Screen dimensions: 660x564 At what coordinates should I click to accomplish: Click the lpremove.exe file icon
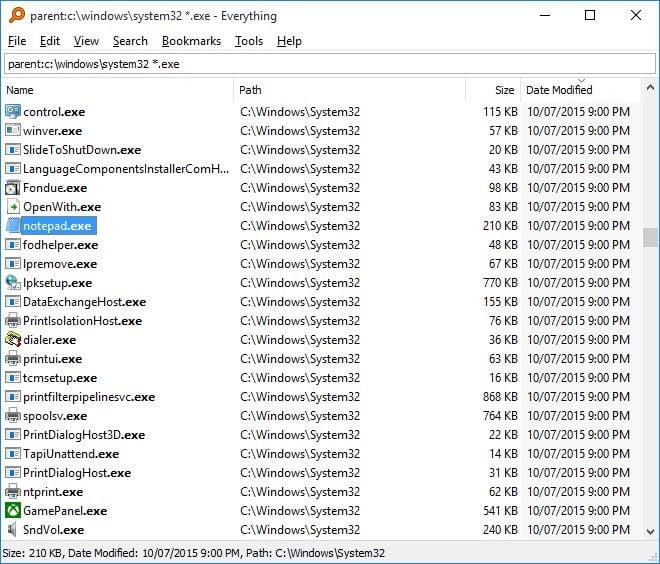(13, 263)
